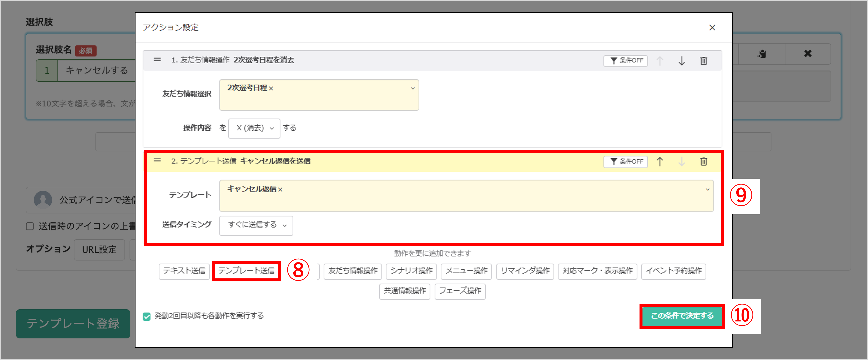
Task: Add テンプレート送信 action
Action: 246,271
